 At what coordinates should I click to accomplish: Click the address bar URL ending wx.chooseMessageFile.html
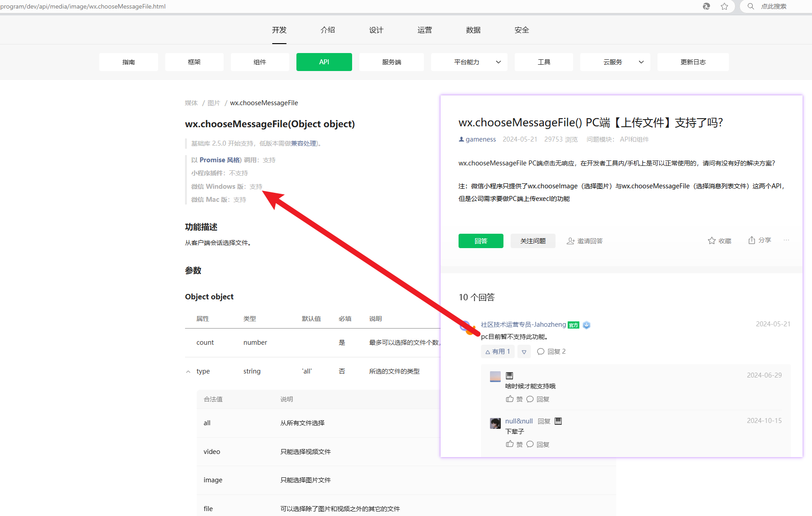[x=83, y=6]
